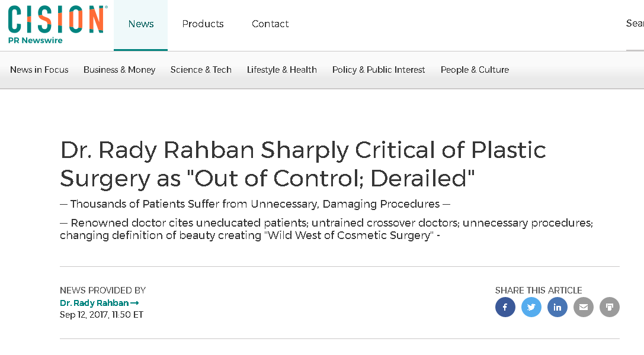Open the News tab
644x355 pixels.
(141, 24)
